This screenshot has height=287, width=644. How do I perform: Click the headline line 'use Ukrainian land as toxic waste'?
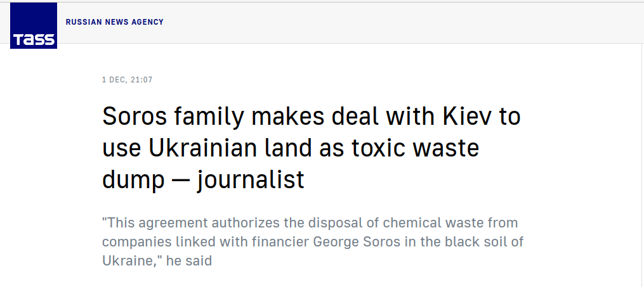point(291,149)
